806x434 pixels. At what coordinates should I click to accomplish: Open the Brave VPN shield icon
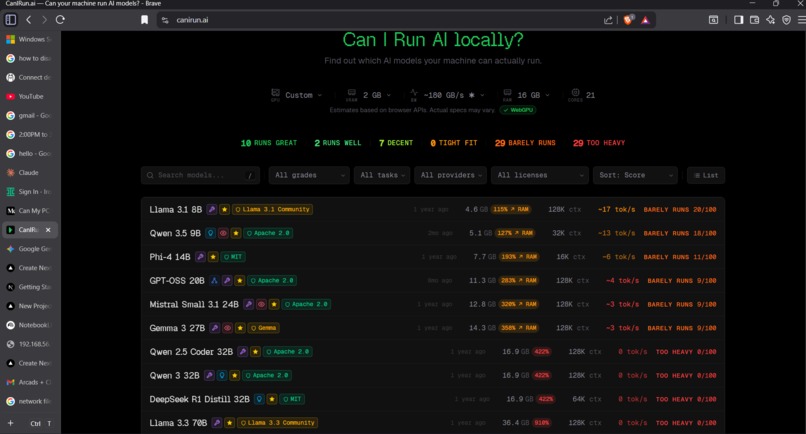pos(786,20)
